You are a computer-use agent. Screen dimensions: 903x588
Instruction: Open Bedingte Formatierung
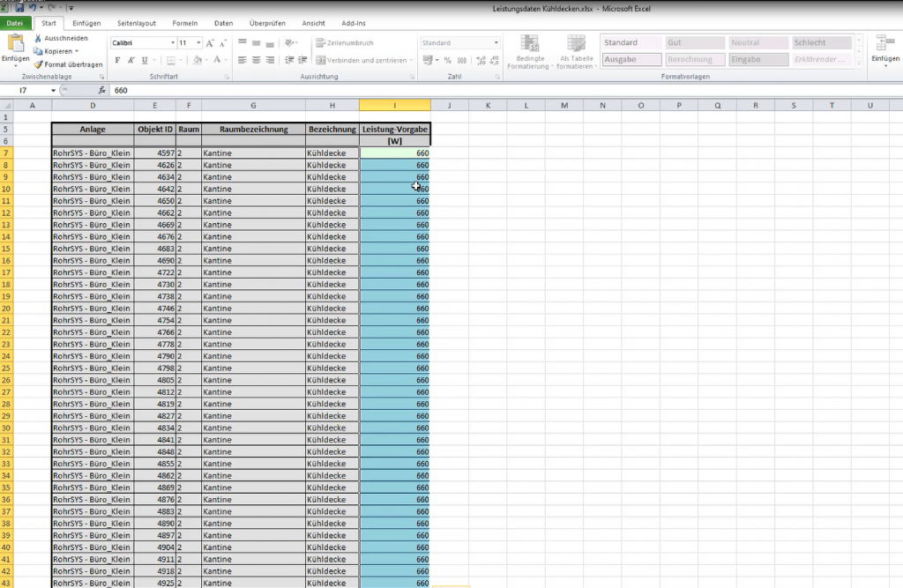pyautogui.click(x=529, y=52)
